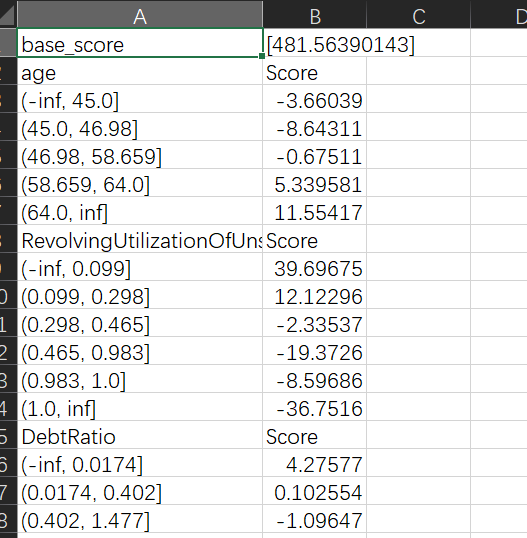Click the Score cell beside RevolvingUtilization
This screenshot has height=538, width=527.
click(x=315, y=239)
